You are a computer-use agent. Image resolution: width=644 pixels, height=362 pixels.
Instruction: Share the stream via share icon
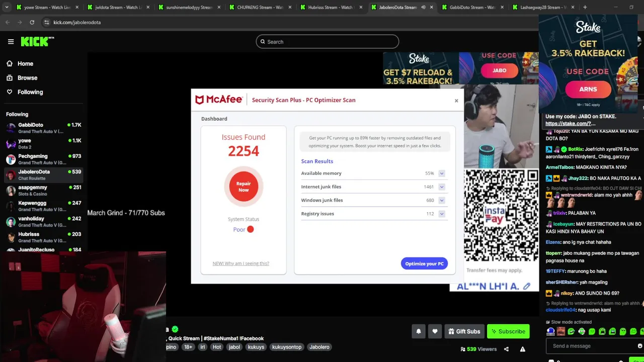[506, 349]
